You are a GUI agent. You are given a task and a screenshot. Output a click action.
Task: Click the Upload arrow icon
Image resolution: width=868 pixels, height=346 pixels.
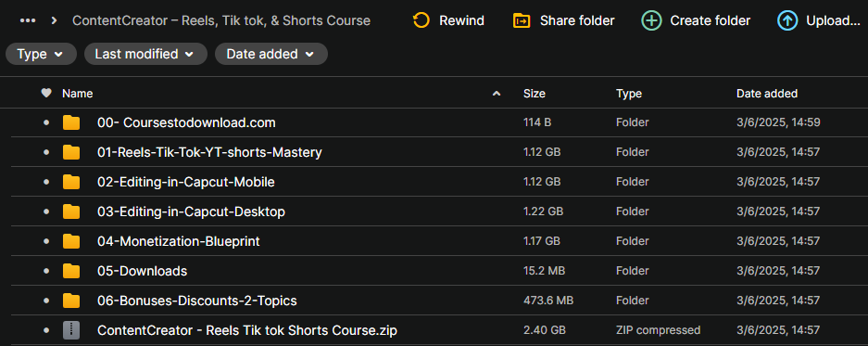[787, 21]
